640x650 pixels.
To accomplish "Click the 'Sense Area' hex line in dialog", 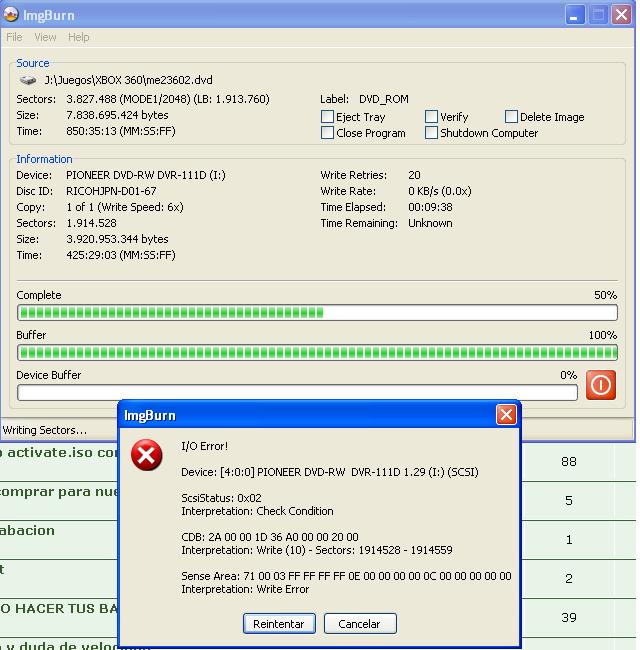I will point(346,576).
